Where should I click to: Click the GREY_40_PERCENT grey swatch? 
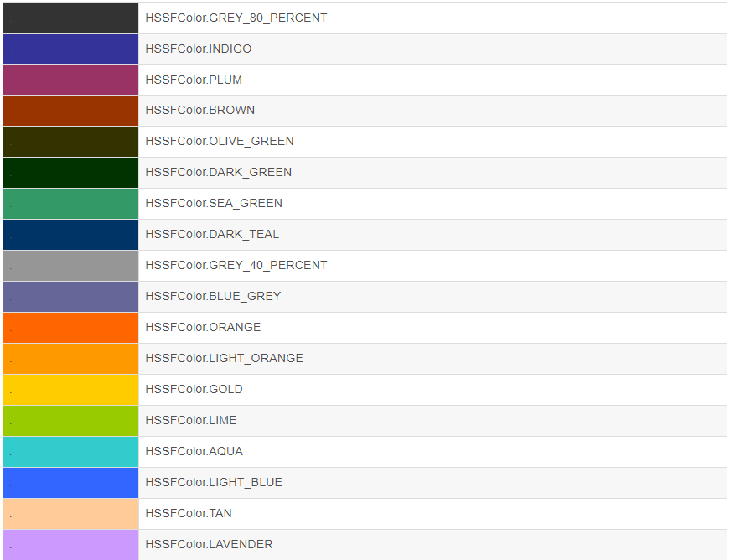point(70,266)
